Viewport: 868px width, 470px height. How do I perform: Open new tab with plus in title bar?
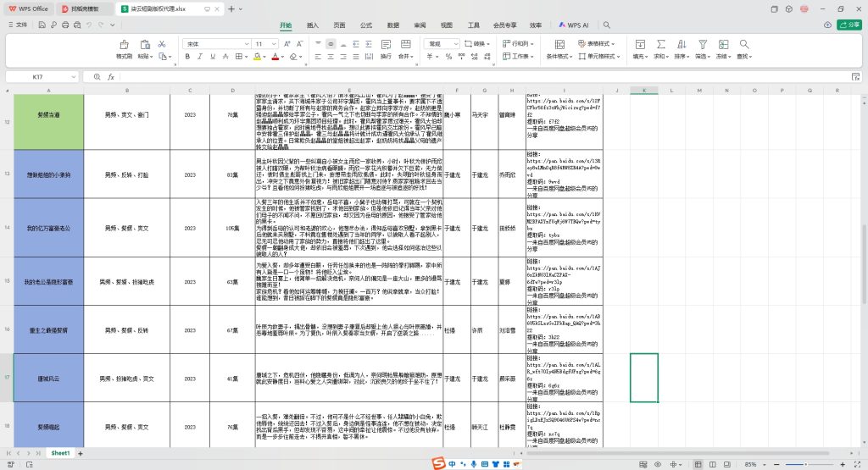pyautogui.click(x=231, y=8)
